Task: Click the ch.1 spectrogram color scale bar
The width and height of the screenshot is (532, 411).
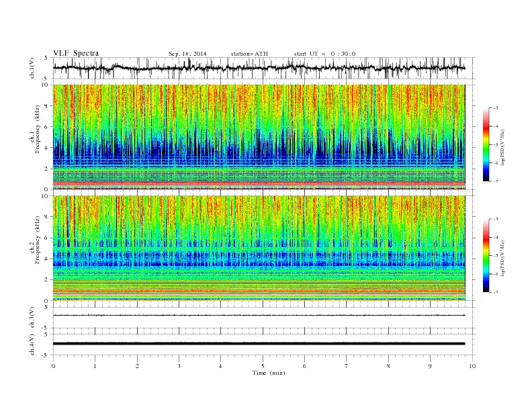Action: pyautogui.click(x=486, y=145)
